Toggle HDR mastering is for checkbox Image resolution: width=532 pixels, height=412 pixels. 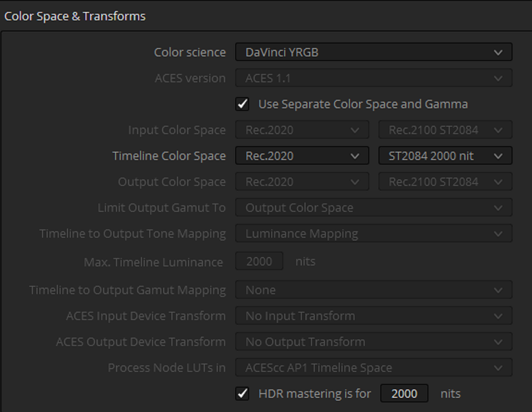pyautogui.click(x=242, y=393)
